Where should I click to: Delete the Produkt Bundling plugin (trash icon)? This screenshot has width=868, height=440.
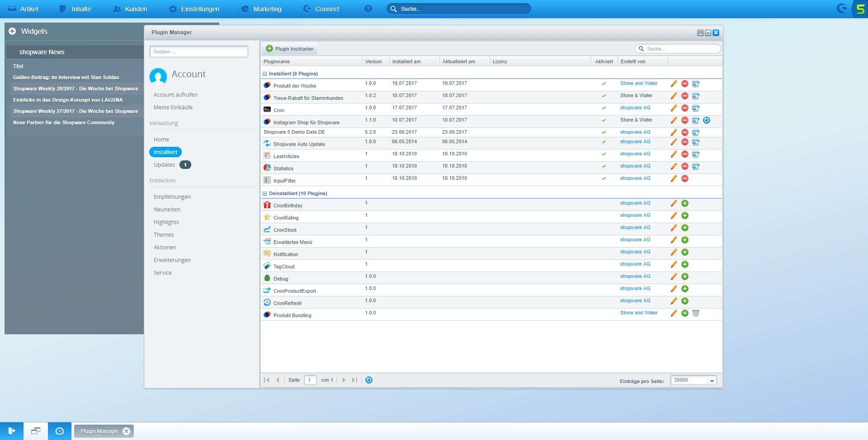point(696,313)
